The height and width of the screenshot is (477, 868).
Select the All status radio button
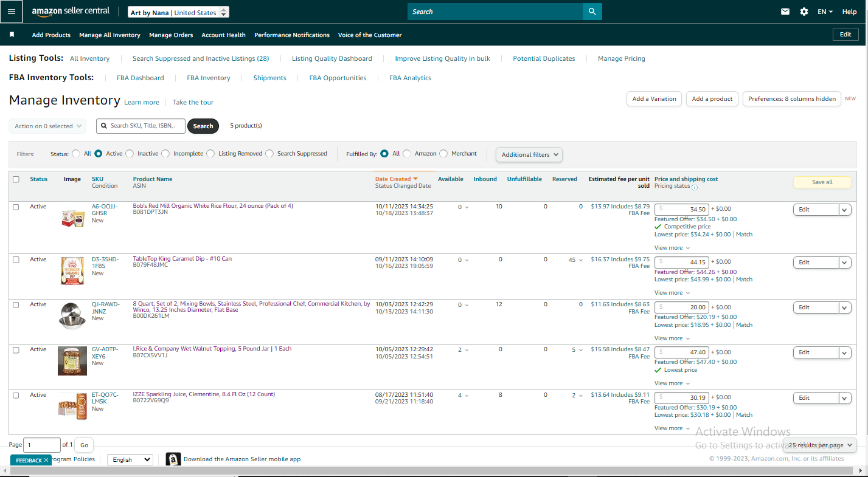(x=76, y=154)
